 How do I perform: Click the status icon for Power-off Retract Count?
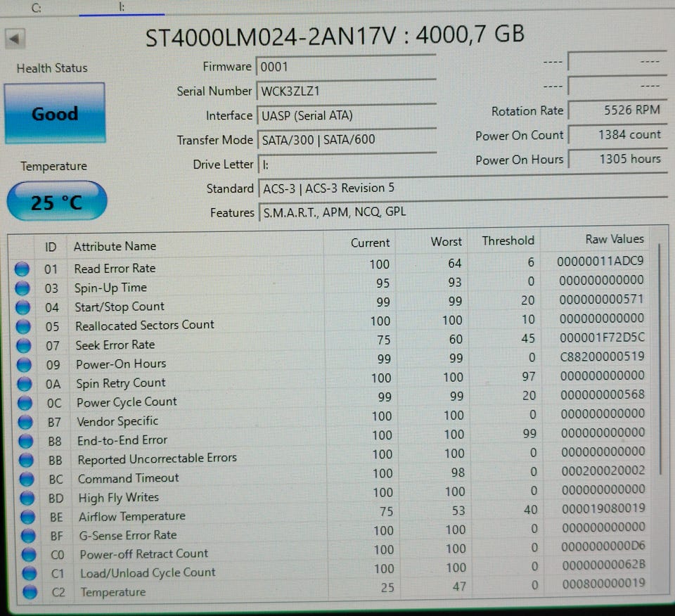[29, 554]
